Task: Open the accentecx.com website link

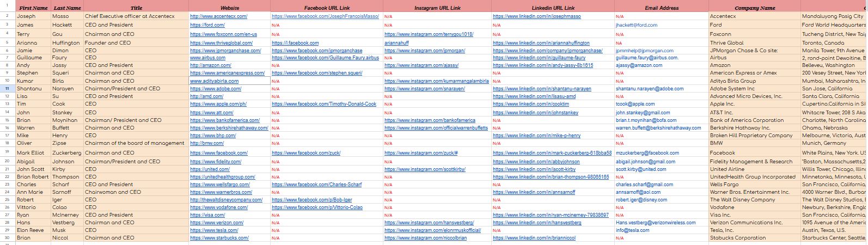Action: coord(218,16)
